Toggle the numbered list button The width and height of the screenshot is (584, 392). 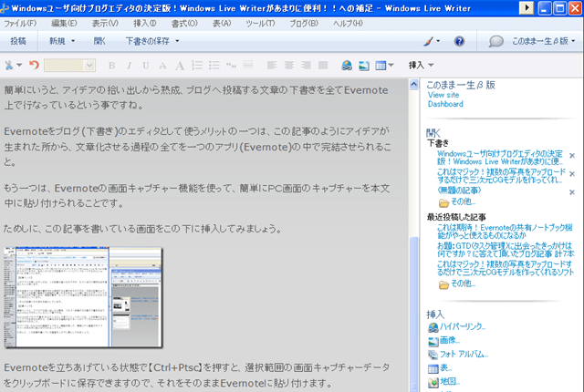197,66
